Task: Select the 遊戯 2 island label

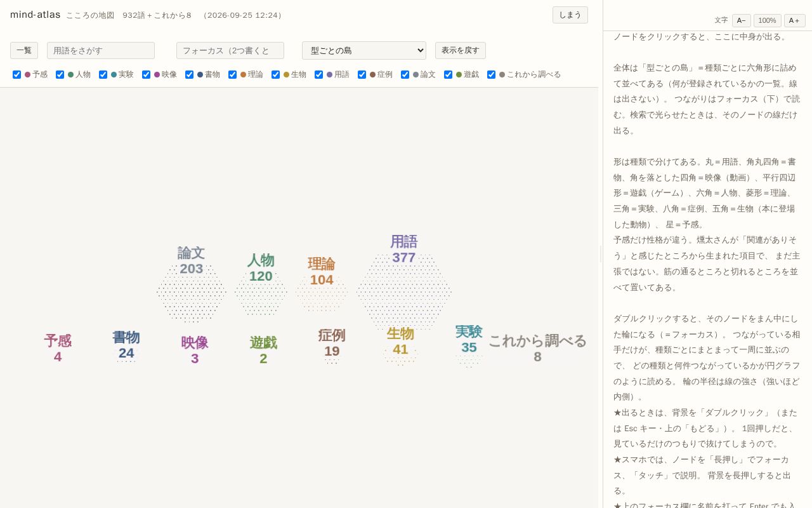Action: pos(263,351)
